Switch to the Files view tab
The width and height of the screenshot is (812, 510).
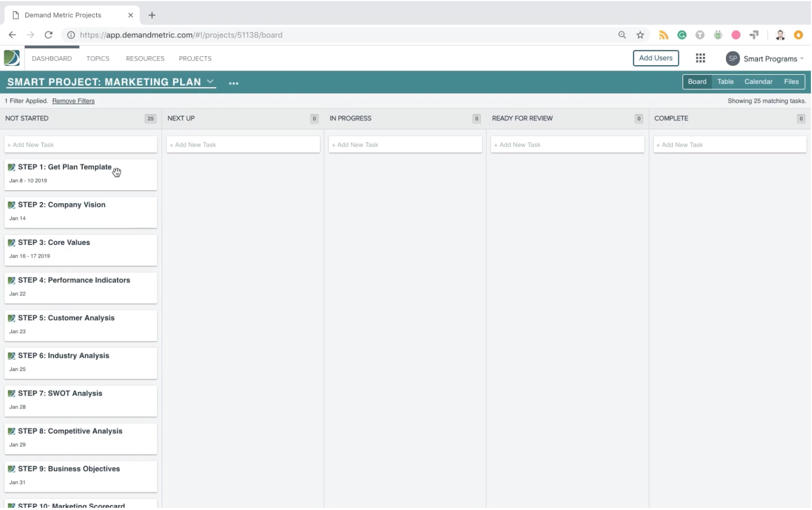791,82
